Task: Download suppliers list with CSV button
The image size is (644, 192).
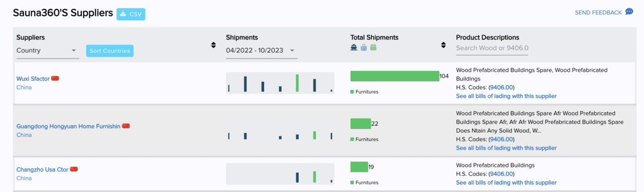Action: 131,14
